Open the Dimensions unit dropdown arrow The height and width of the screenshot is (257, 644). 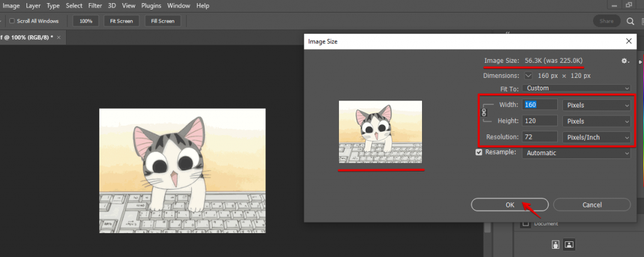(x=528, y=75)
